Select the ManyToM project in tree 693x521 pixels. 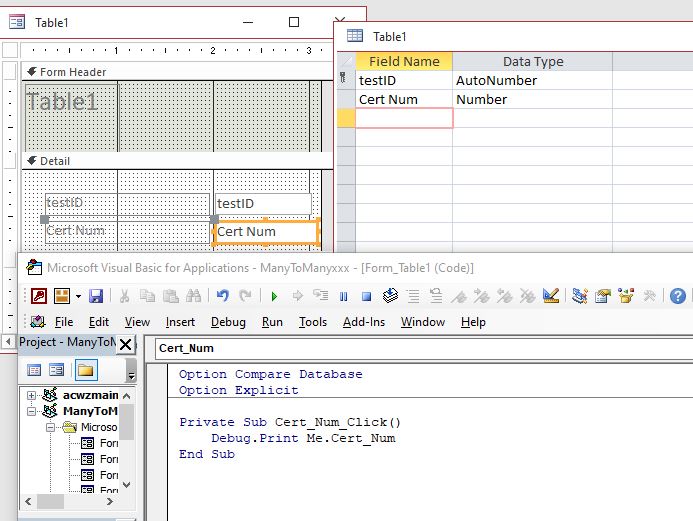click(90, 411)
